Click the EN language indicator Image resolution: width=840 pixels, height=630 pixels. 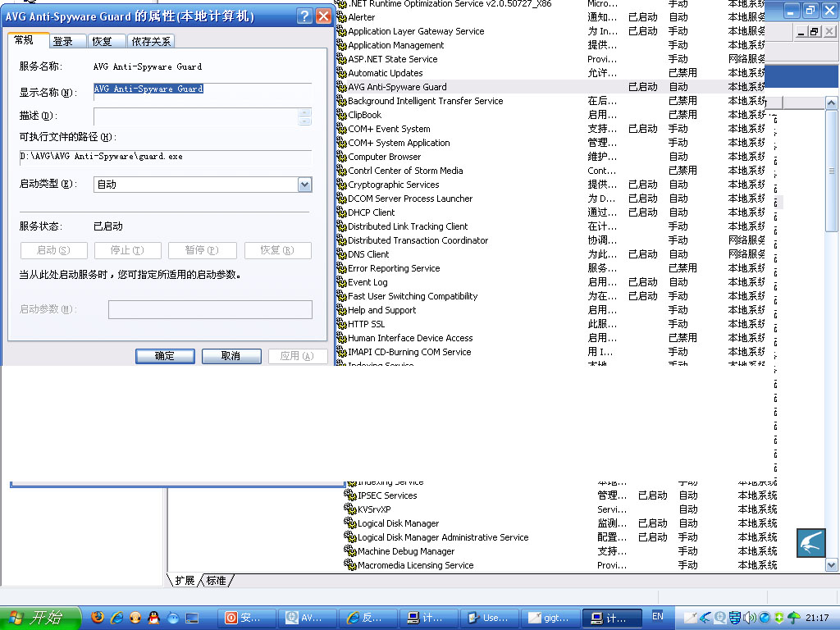pyautogui.click(x=657, y=617)
